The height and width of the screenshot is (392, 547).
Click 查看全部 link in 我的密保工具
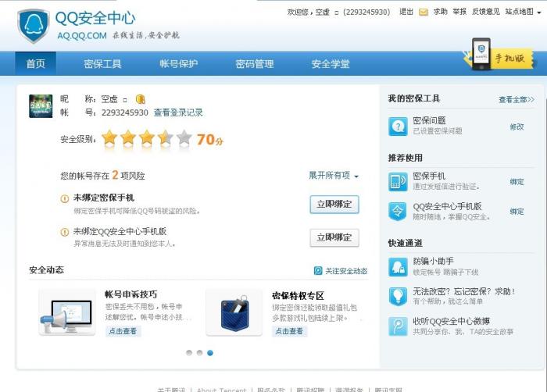point(517,100)
